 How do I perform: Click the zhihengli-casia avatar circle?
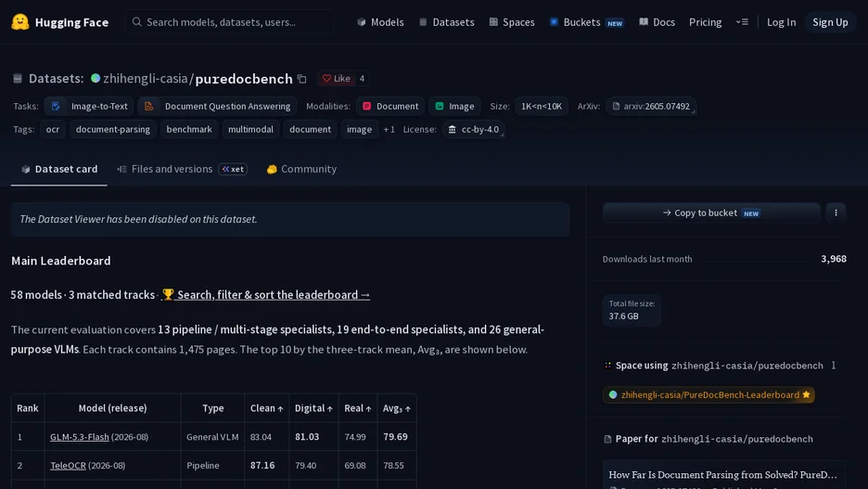pos(96,78)
